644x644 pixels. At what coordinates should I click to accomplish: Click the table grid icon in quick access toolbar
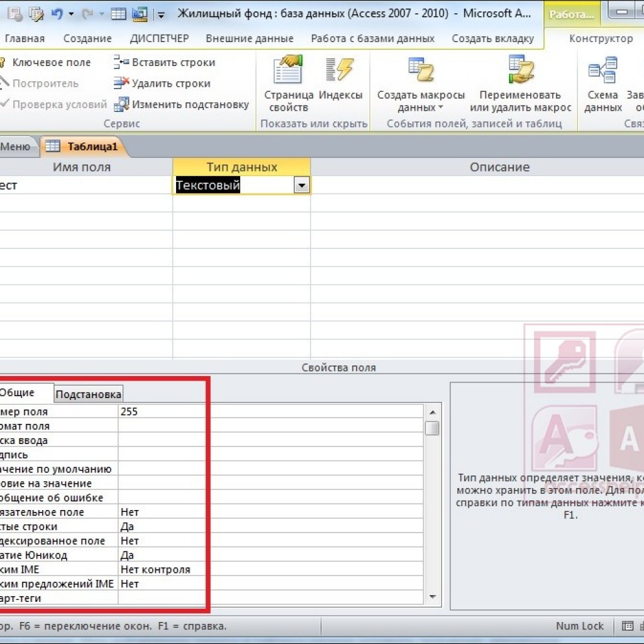coord(118,14)
